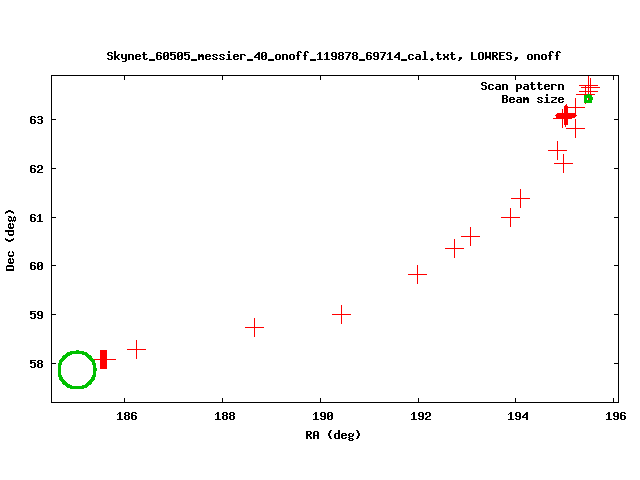640x480 pixels.
Task: Click the solid red block near RA 185.5
Action: pyautogui.click(x=104, y=359)
